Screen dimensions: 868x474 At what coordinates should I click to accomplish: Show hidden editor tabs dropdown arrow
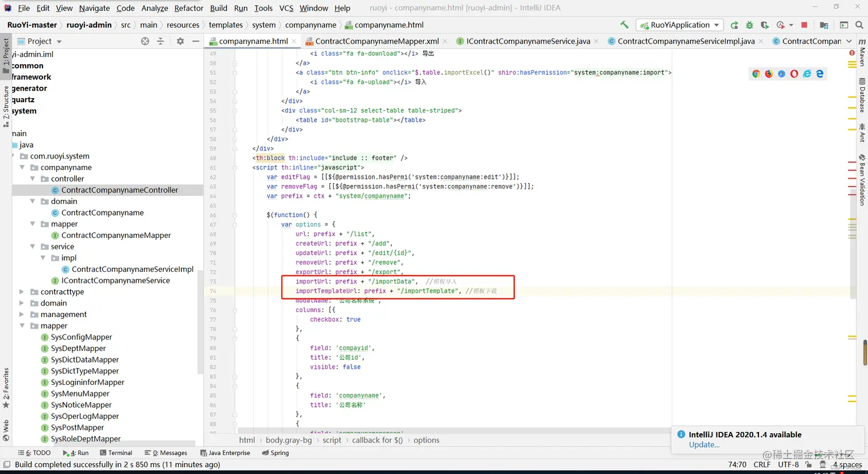(849, 41)
